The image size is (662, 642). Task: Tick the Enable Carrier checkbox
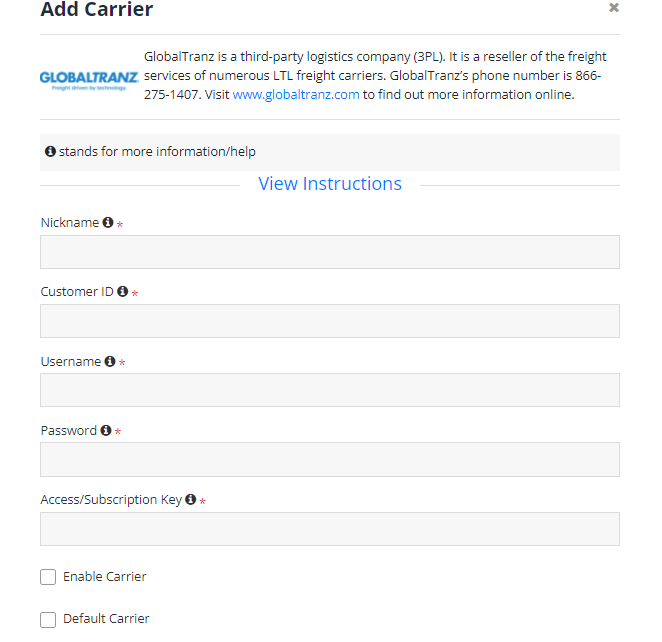[48, 577]
